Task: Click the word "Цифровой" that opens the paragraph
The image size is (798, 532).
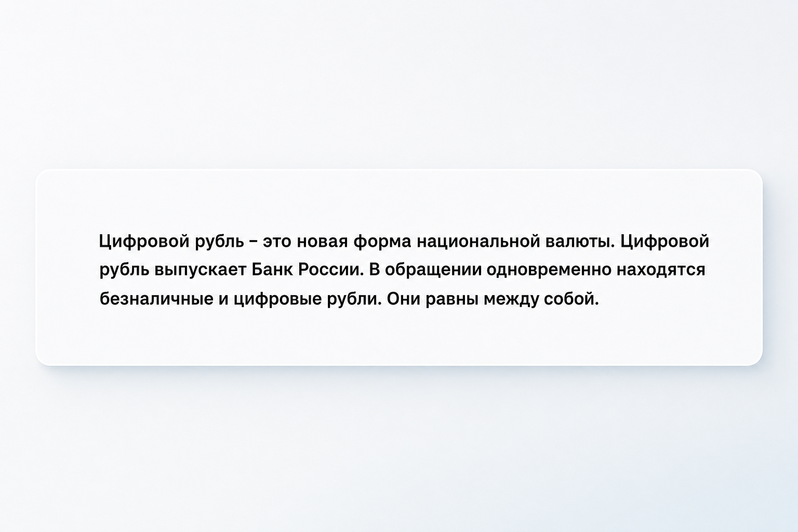Action: 143,242
